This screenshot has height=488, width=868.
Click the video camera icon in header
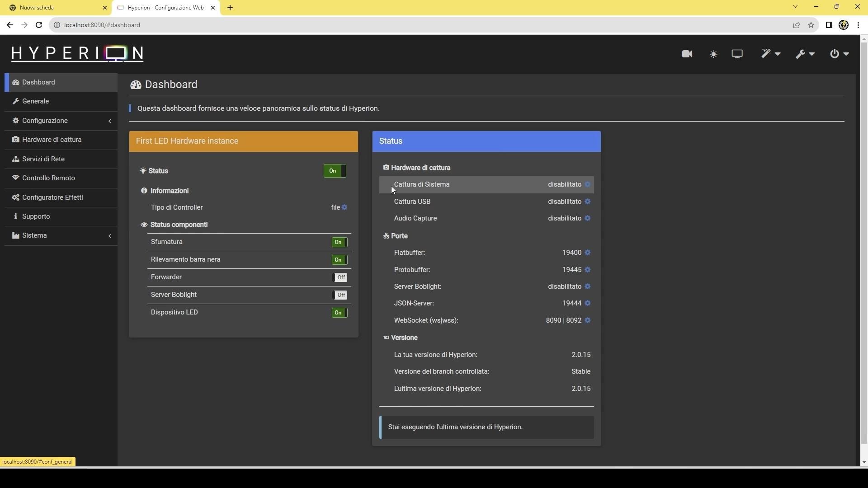687,54
